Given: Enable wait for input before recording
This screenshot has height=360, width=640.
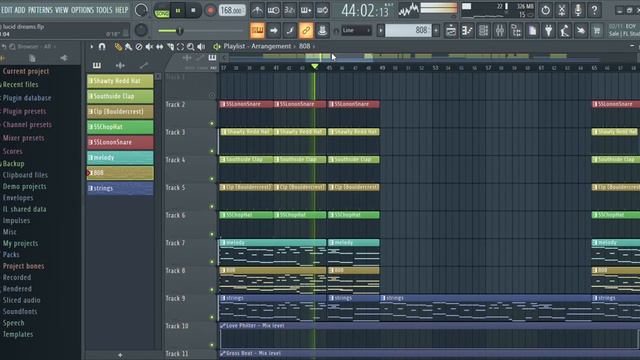Looking at the screenshot, I should [273, 10].
